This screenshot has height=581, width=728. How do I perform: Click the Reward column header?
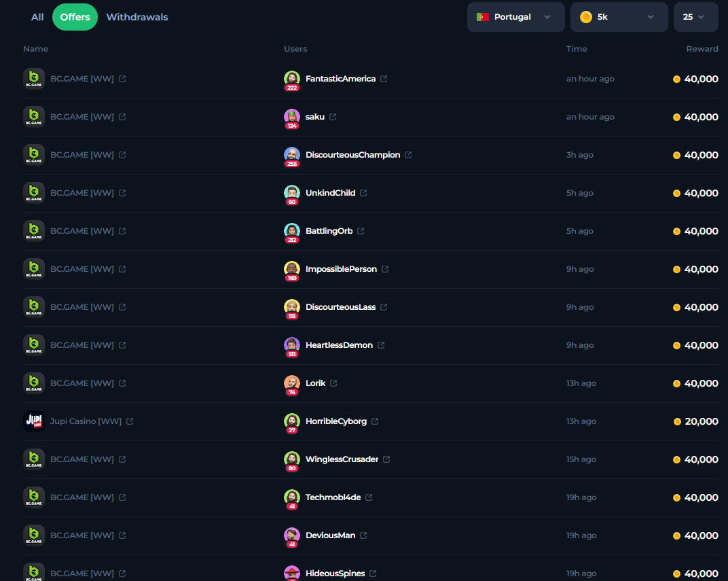tap(702, 49)
